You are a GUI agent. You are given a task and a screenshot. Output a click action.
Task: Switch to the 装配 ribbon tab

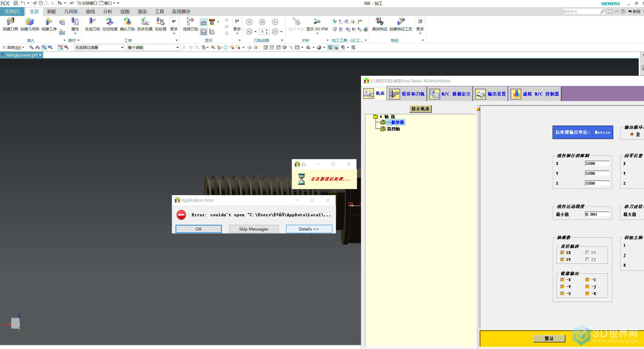(51, 11)
